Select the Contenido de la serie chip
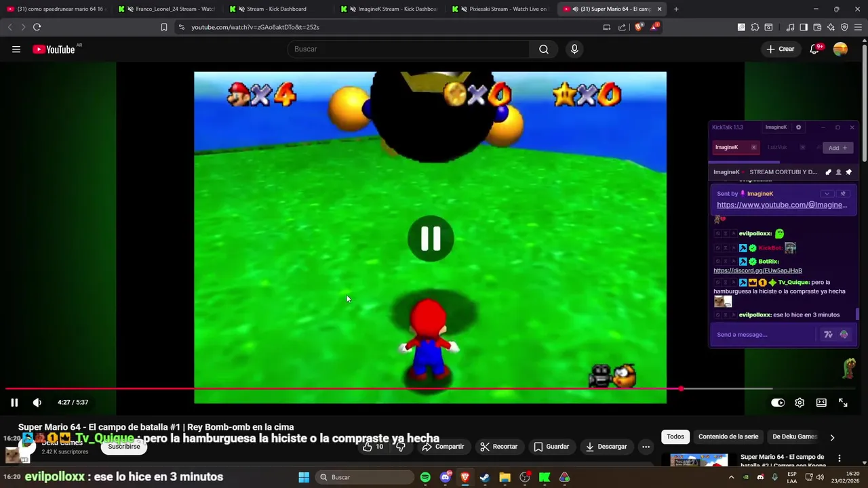 [x=728, y=436]
